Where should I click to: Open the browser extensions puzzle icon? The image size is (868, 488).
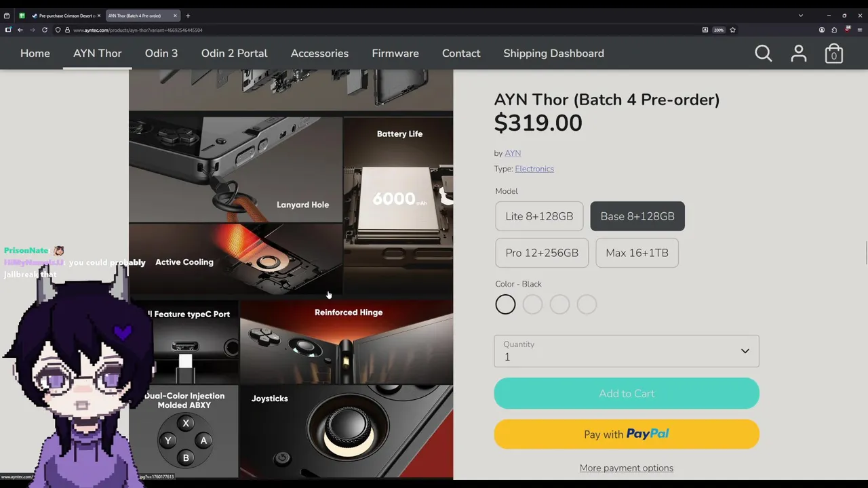tap(834, 30)
